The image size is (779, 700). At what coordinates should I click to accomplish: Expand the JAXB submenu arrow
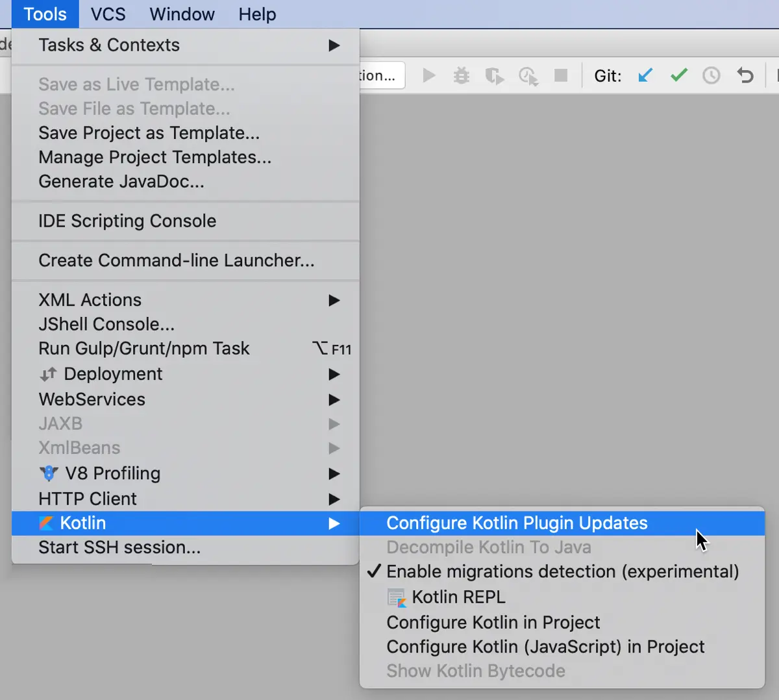(334, 424)
